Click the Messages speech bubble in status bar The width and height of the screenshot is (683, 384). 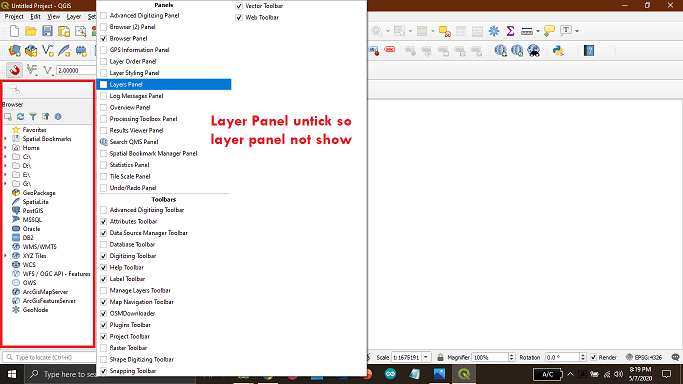click(675, 357)
